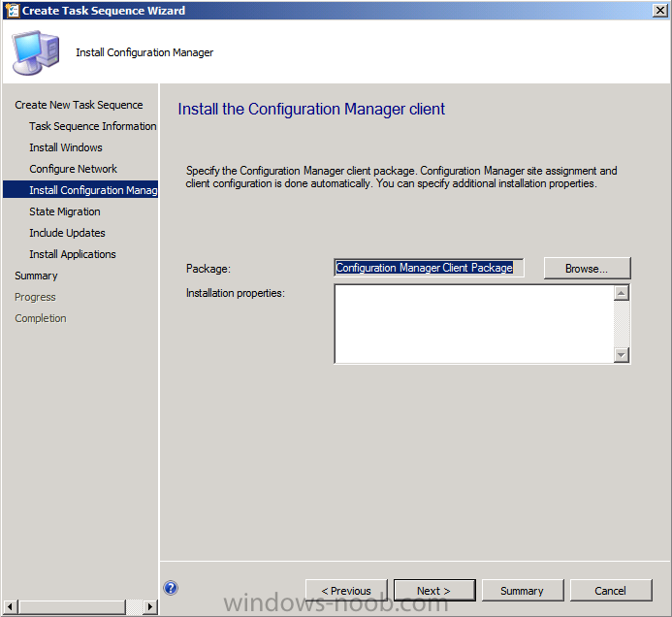Click the 'Package:' label
Image resolution: width=672 pixels, height=617 pixels.
tap(208, 269)
